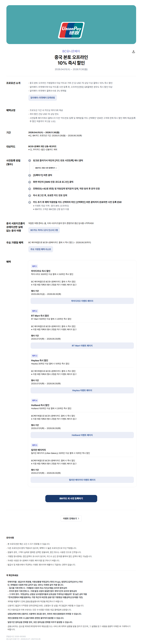142x644 pixels.
Task: Click the share icon beside the title
Action: [x=133, y=52]
